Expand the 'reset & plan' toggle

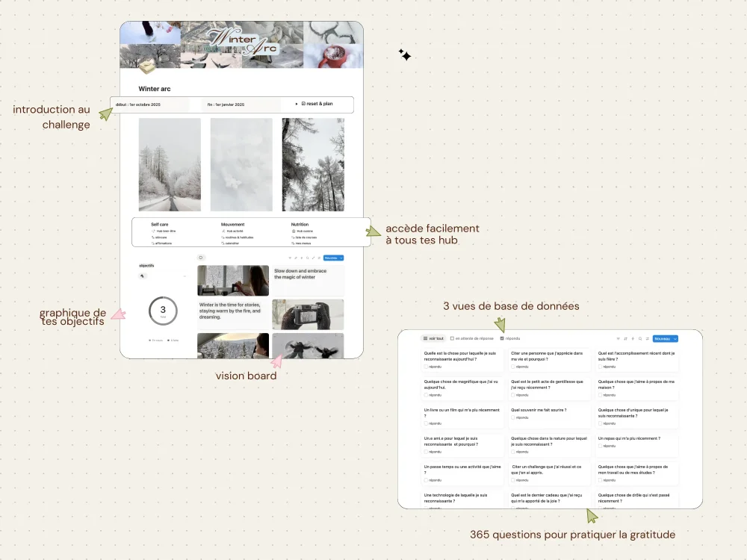(297, 104)
